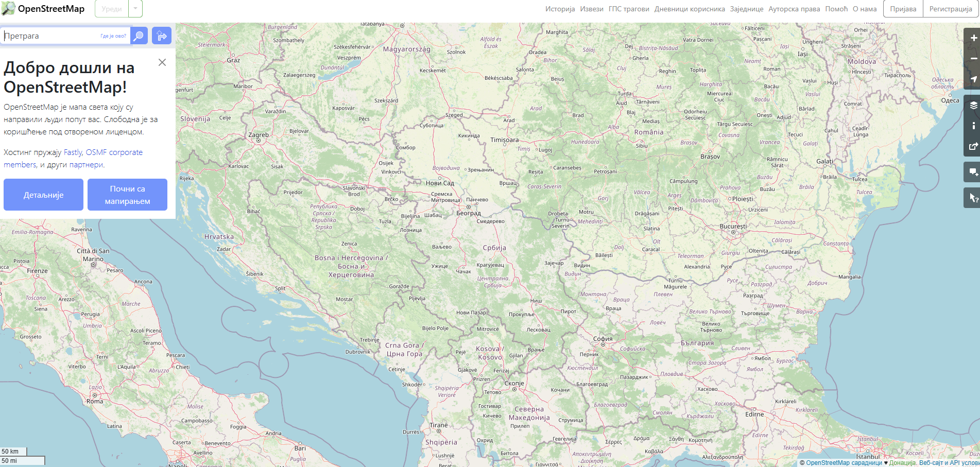Screen dimensions: 980x467
Task: Open the Историја menu item
Action: coord(560,9)
